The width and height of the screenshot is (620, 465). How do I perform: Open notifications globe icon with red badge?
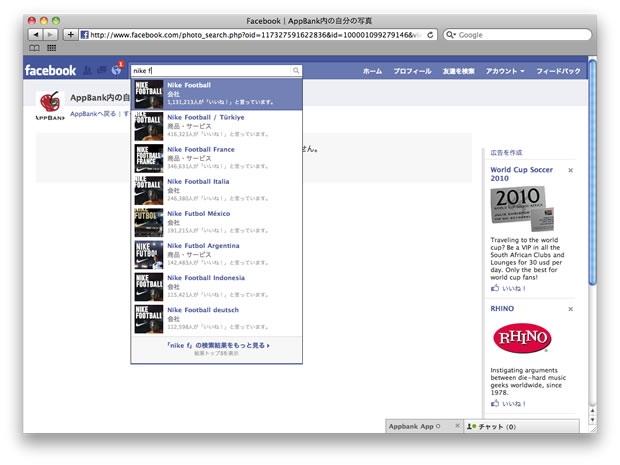[117, 69]
